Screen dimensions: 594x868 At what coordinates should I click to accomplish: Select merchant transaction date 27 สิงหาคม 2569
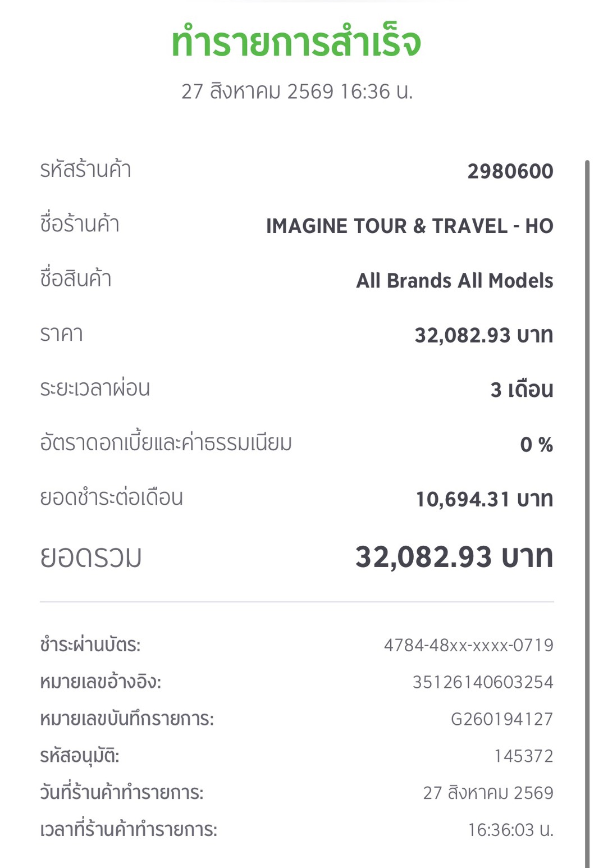tap(488, 793)
